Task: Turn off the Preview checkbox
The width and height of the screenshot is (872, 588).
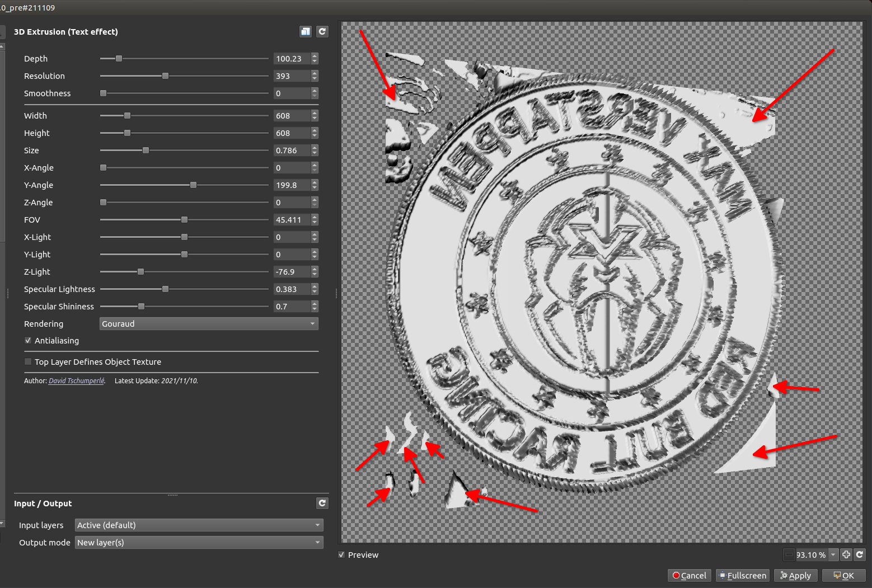Action: point(341,555)
